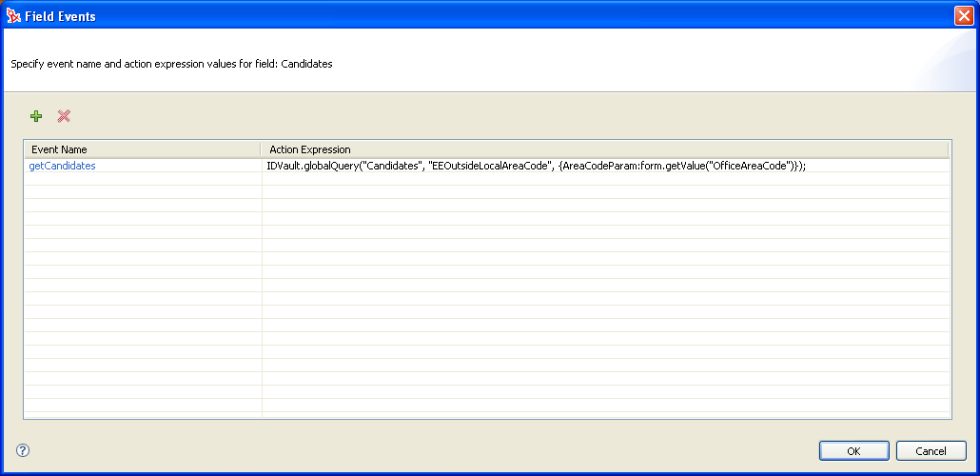Confirm the dialog with OK
The height and width of the screenshot is (476, 980).
click(x=853, y=451)
